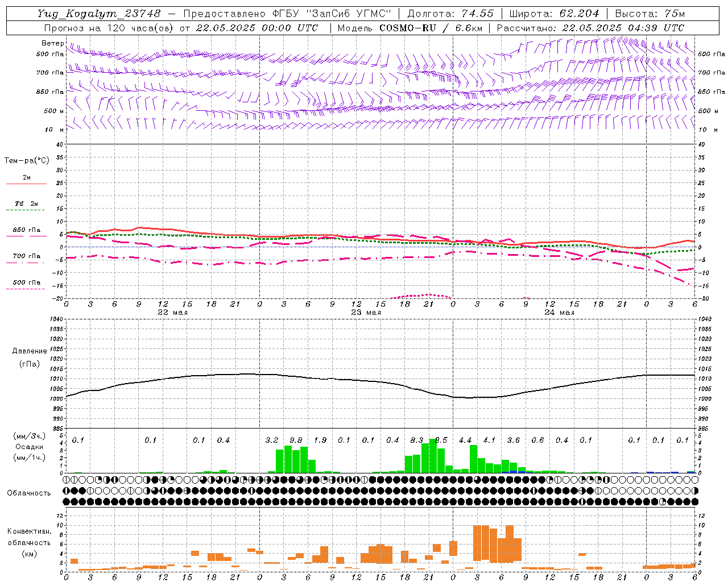Click the 10 м wind level label on left
This screenshot has width=728, height=582.
tap(55, 130)
